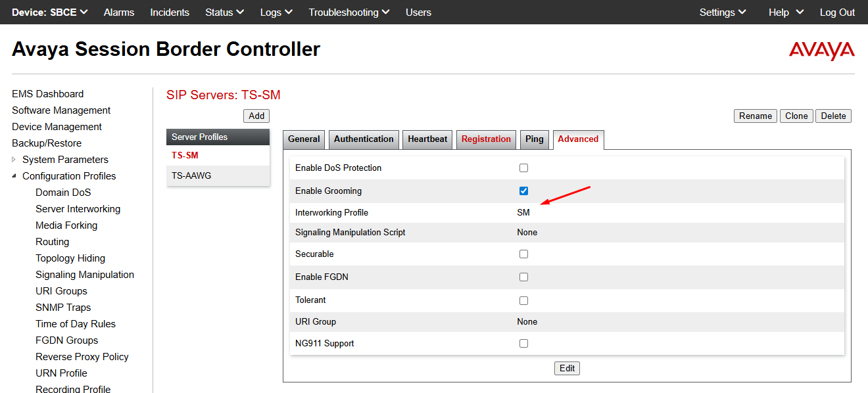This screenshot has height=393, width=868.
Task: Select the TS-AAWG server profile
Action: (x=191, y=175)
